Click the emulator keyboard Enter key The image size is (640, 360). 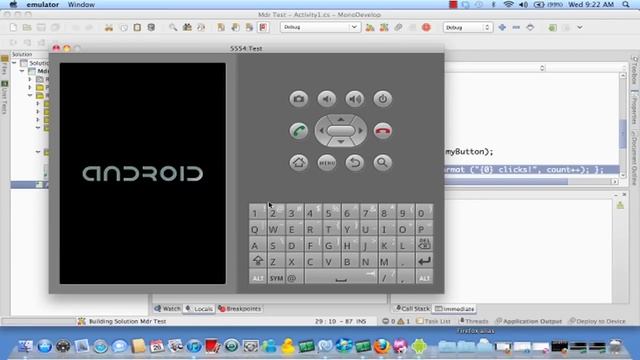(424, 261)
